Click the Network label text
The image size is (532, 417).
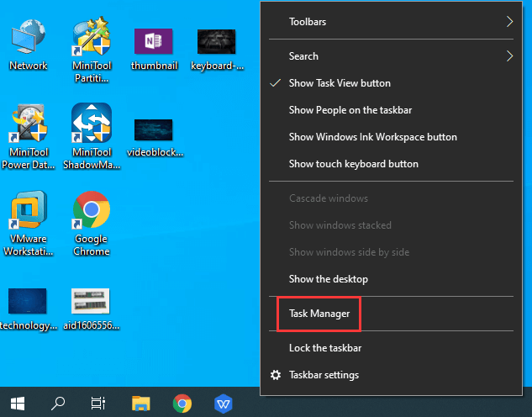coord(29,65)
